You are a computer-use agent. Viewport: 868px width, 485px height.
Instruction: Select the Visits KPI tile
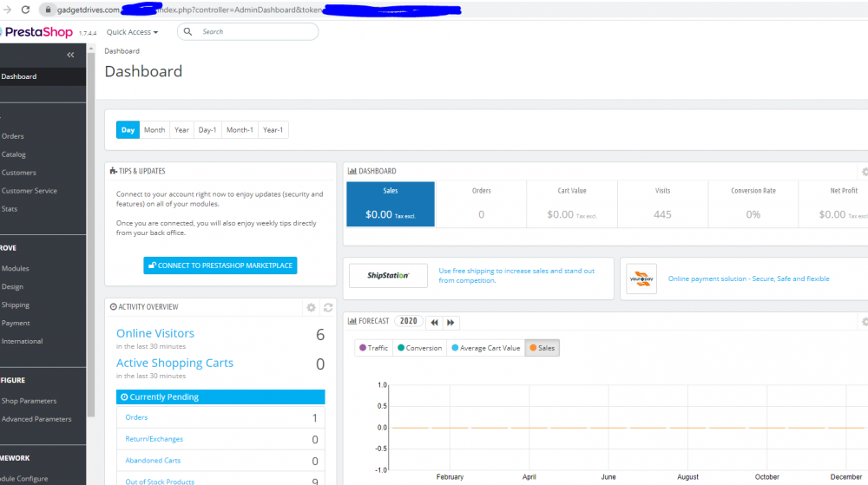click(x=662, y=204)
